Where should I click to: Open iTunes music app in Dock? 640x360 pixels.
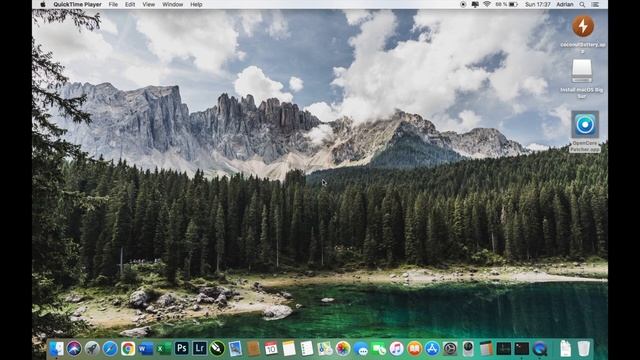pyautogui.click(x=396, y=349)
